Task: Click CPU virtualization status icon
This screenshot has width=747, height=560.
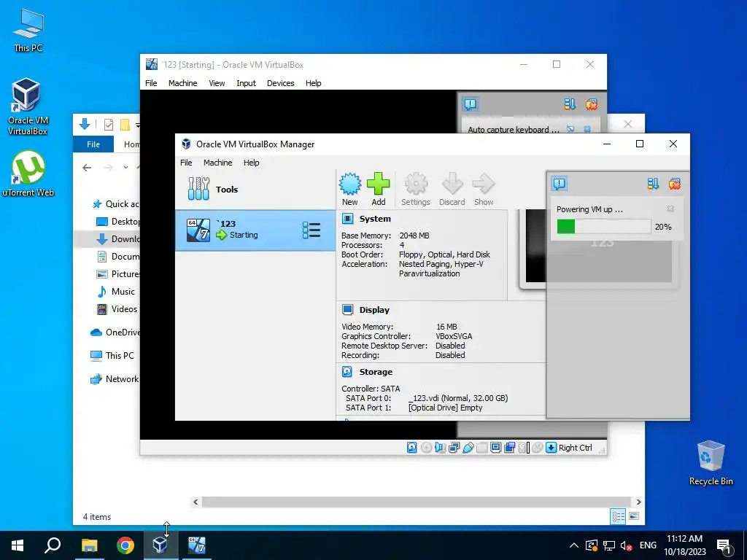Action: click(524, 448)
